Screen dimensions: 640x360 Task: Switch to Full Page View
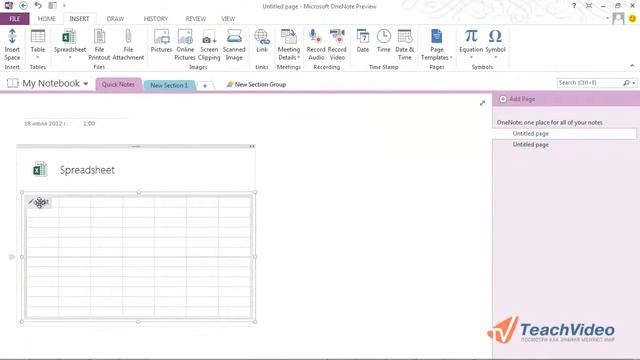(589, 6)
